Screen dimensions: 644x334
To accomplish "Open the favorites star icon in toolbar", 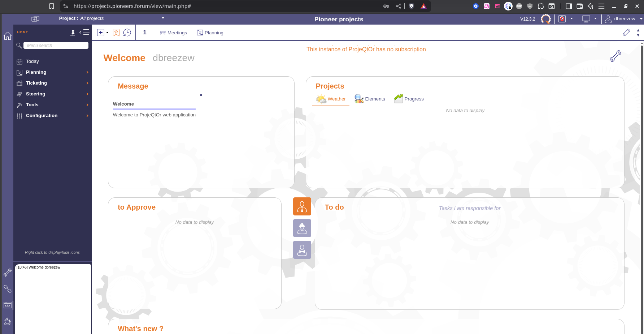I will (x=116, y=33).
